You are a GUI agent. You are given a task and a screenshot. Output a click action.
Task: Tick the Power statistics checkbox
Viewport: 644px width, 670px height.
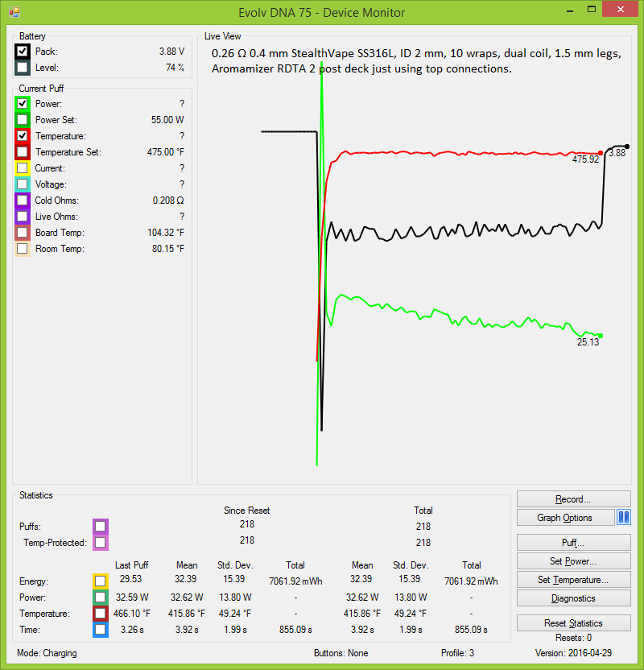(x=101, y=598)
